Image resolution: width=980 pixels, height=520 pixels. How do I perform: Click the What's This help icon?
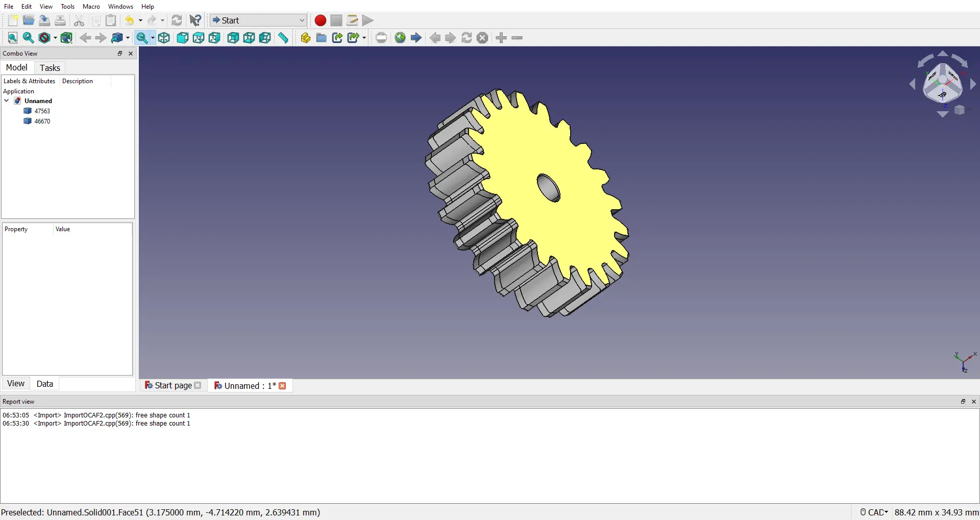(195, 20)
